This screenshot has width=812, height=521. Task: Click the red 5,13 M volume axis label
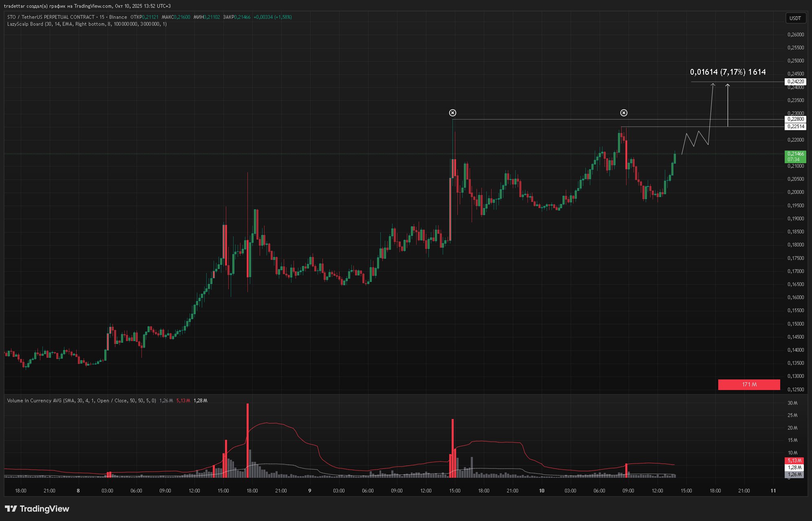pos(794,461)
